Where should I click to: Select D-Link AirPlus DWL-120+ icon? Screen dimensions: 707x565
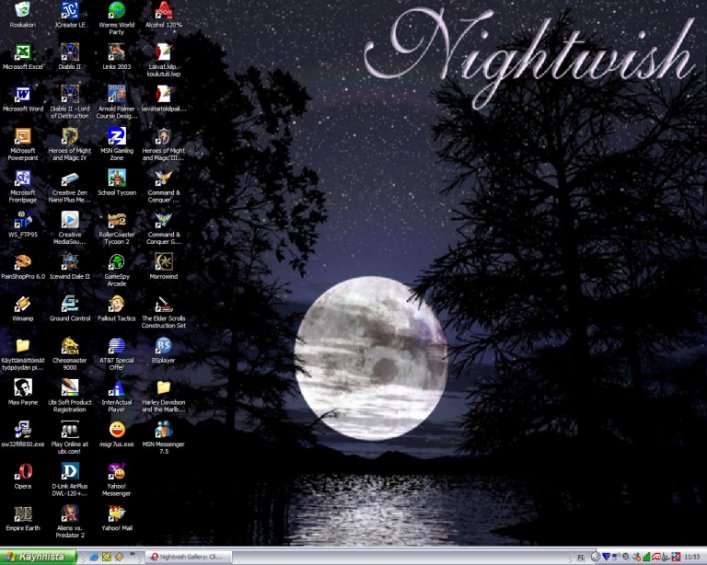coord(70,471)
